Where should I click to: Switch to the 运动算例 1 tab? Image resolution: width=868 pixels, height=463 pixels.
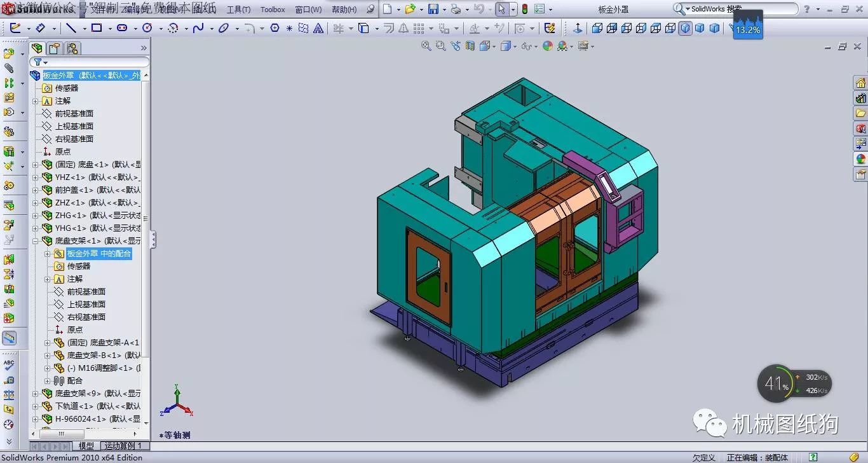coord(123,446)
